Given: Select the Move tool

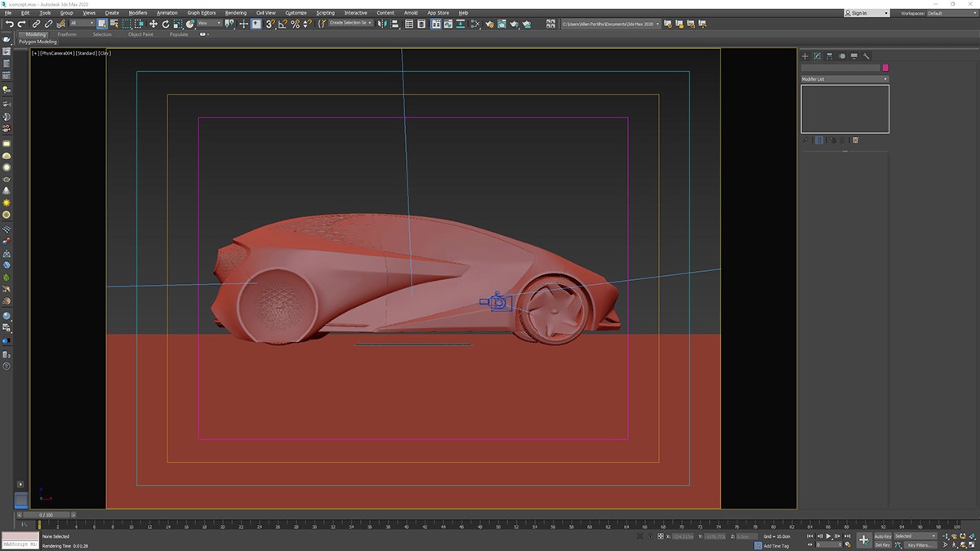Looking at the screenshot, I should (154, 24).
